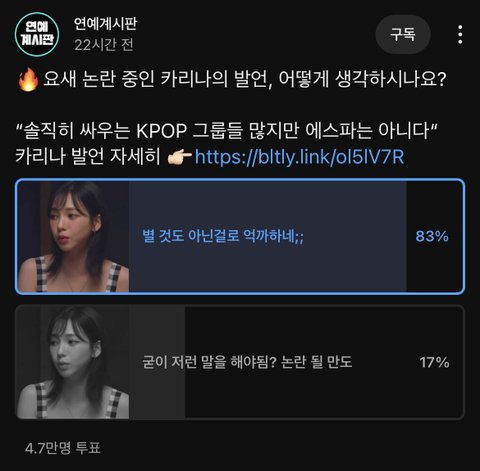This screenshot has width=480, height=471.
Task: View the 4.7만명 투표 vote count
Action: 63,448
